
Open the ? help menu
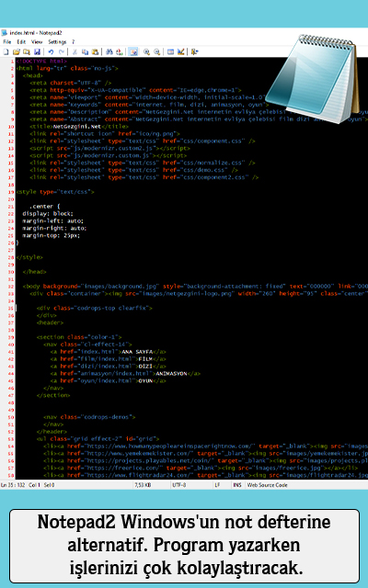(x=74, y=42)
